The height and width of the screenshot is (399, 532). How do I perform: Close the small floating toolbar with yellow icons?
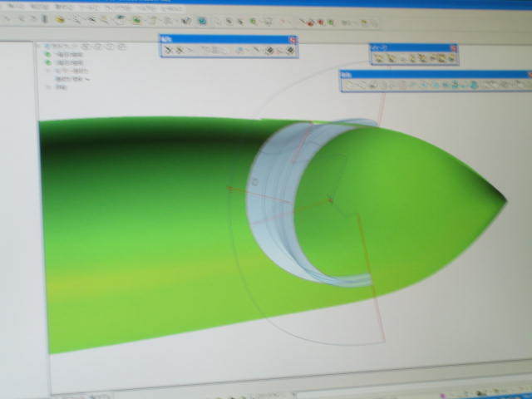pyautogui.click(x=453, y=47)
